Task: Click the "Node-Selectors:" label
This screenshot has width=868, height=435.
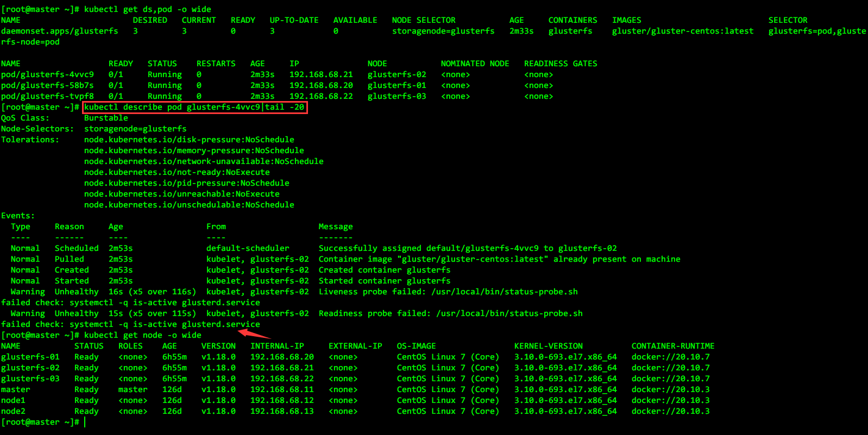Action: 37,129
